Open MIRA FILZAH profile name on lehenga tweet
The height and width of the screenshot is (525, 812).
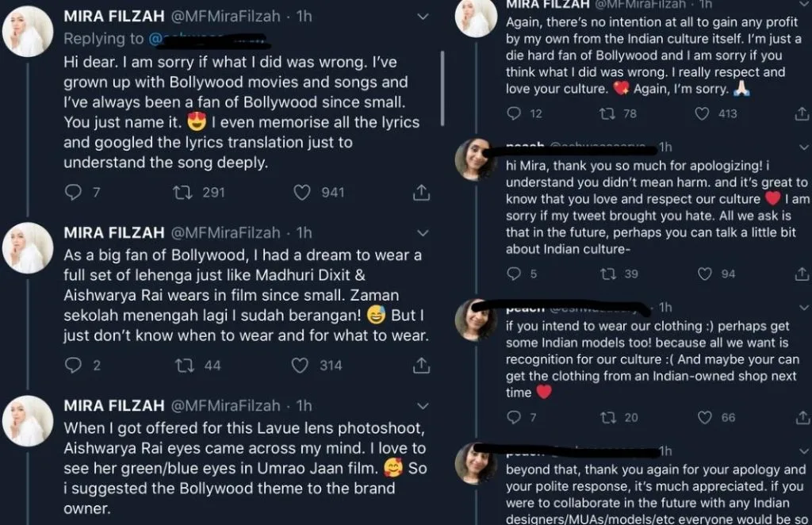tap(114, 232)
